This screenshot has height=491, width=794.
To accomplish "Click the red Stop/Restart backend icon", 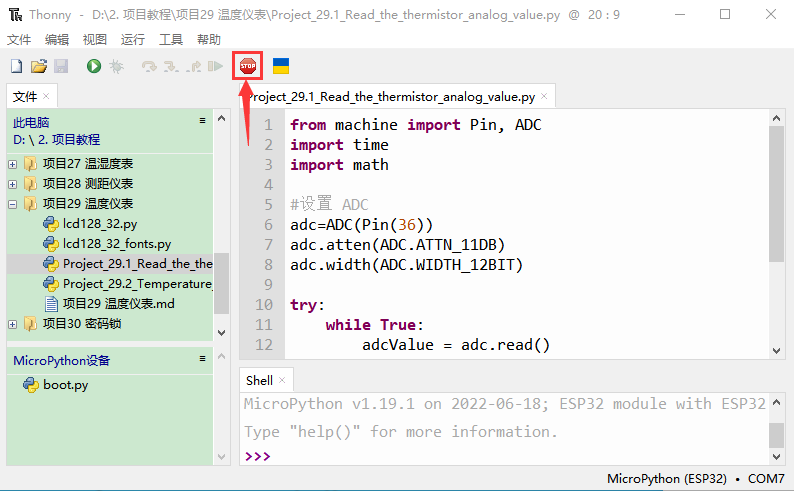I will (247, 66).
